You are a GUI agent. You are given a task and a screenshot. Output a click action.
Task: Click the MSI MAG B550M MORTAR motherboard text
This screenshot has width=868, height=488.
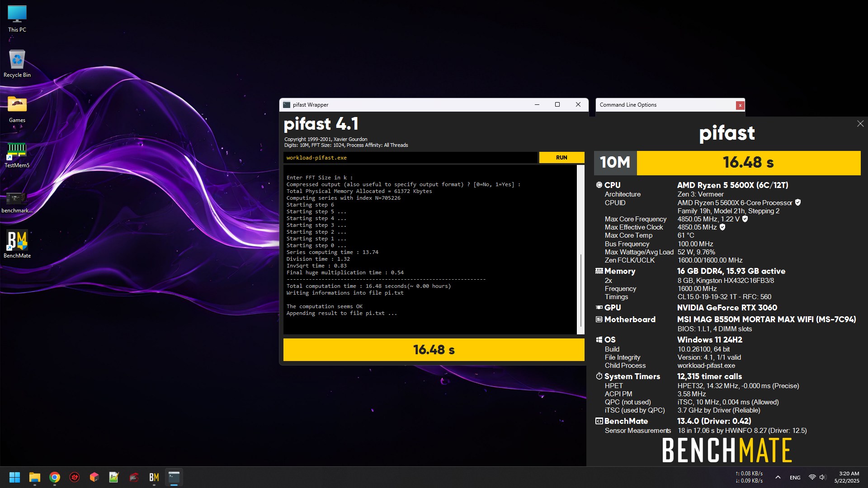766,319
